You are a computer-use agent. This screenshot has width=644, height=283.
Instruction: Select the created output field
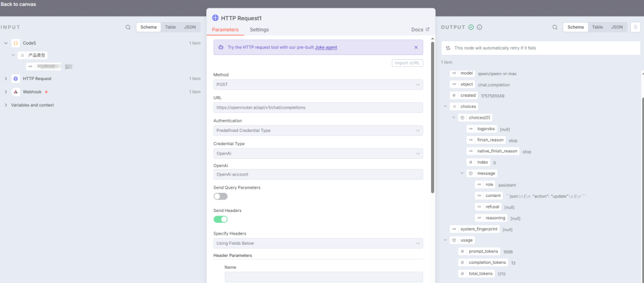click(464, 96)
